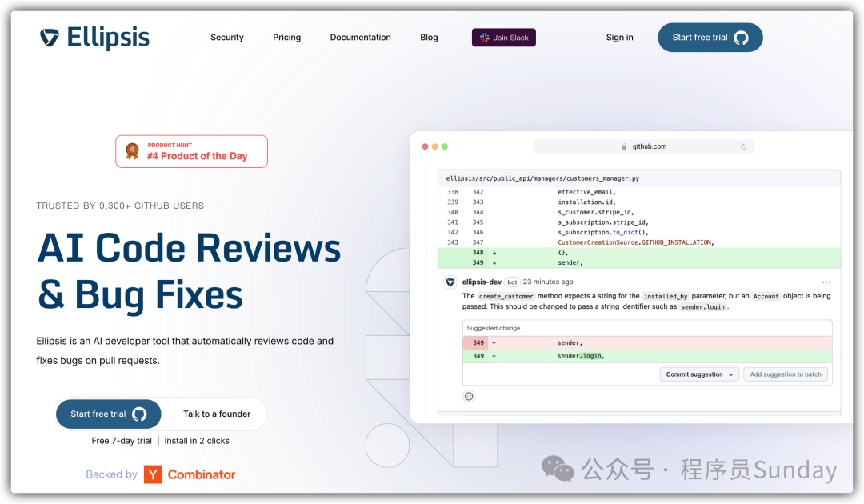Click the 'Backed by' text
This screenshot has width=864, height=504.
(111, 474)
